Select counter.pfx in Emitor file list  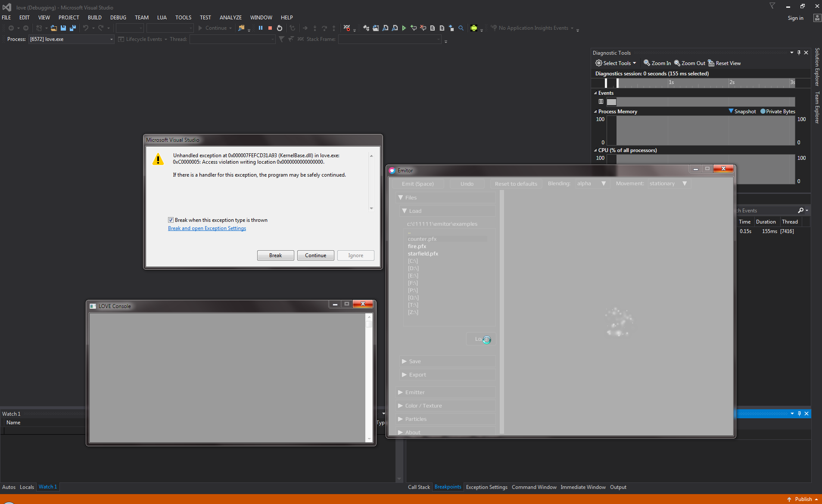coord(422,239)
